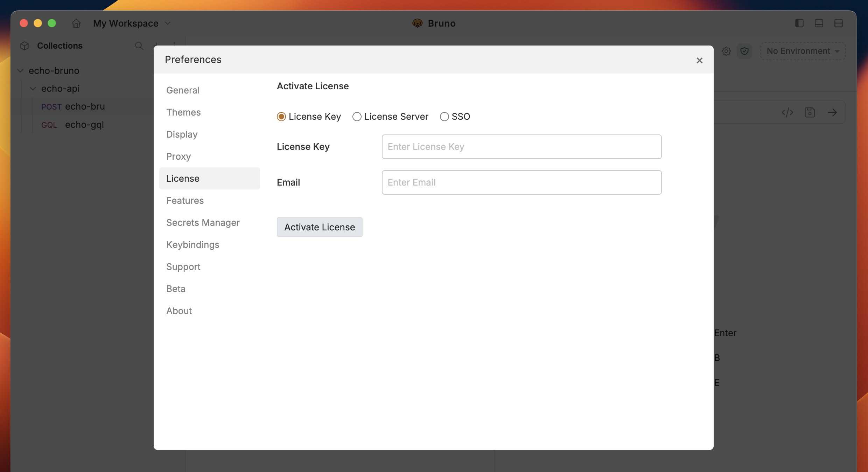This screenshot has width=868, height=472.
Task: Click the green security shield icon
Action: (x=745, y=51)
